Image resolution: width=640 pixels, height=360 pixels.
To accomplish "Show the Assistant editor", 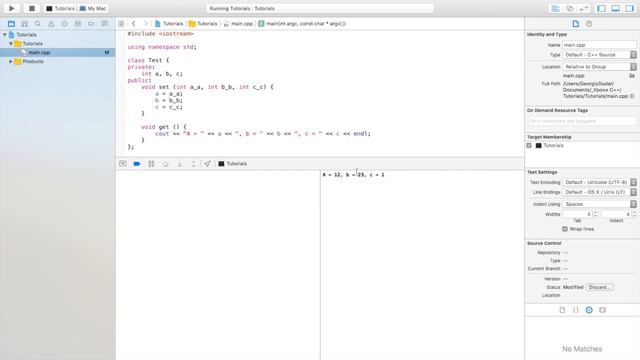I will point(570,8).
